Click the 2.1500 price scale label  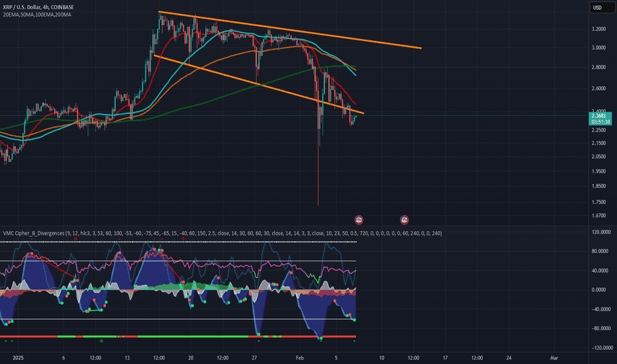click(598, 143)
